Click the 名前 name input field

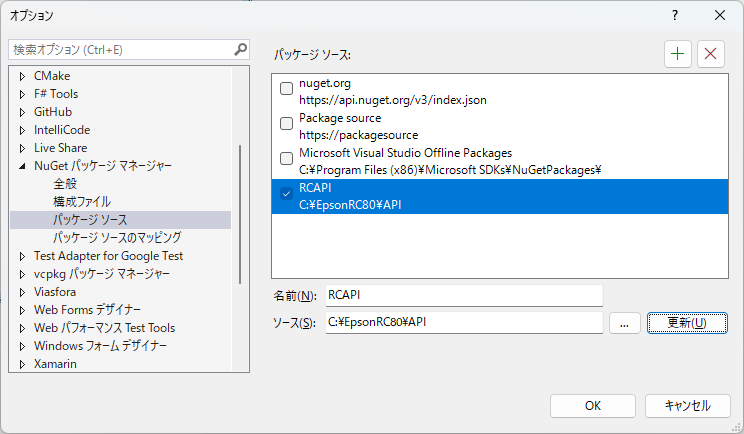pos(463,295)
